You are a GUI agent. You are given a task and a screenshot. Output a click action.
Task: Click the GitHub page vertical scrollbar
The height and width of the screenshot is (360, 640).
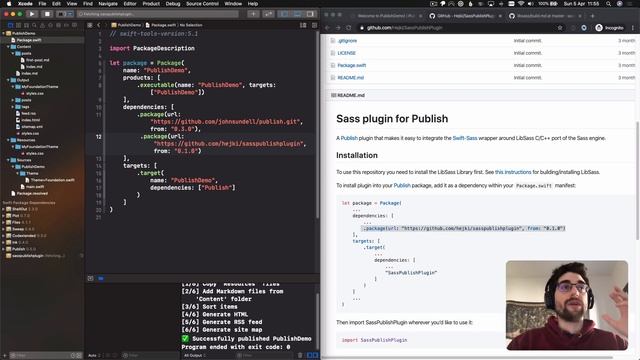click(637, 180)
